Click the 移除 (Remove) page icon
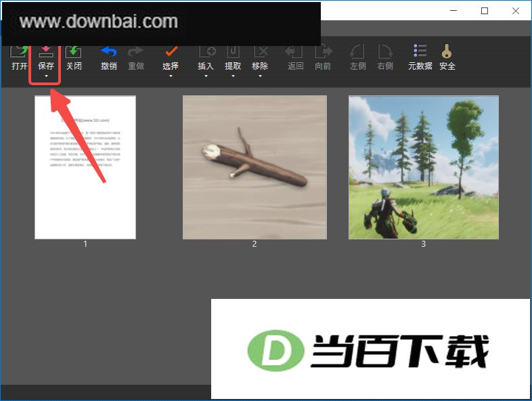The width and height of the screenshot is (532, 401). pyautogui.click(x=260, y=52)
